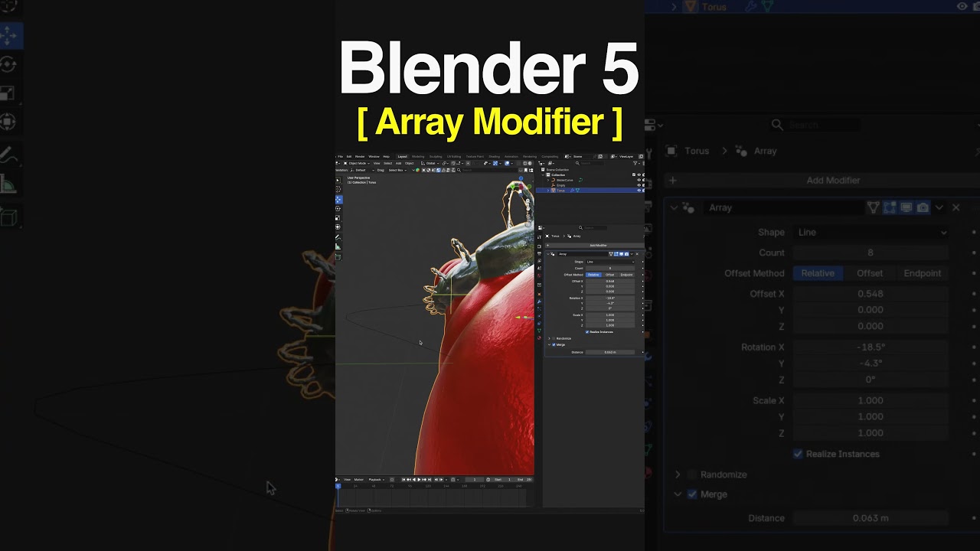
Task: Open the Object Data tab in small Properties editor
Action: (539, 331)
